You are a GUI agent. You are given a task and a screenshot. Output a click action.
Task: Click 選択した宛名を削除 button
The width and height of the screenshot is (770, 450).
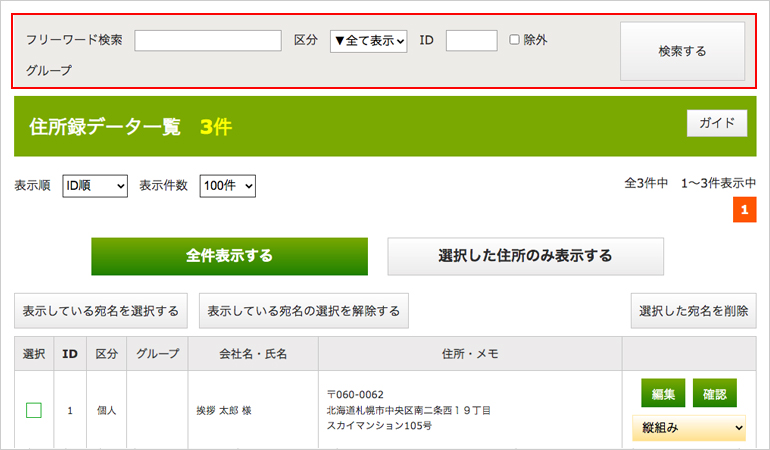click(693, 311)
